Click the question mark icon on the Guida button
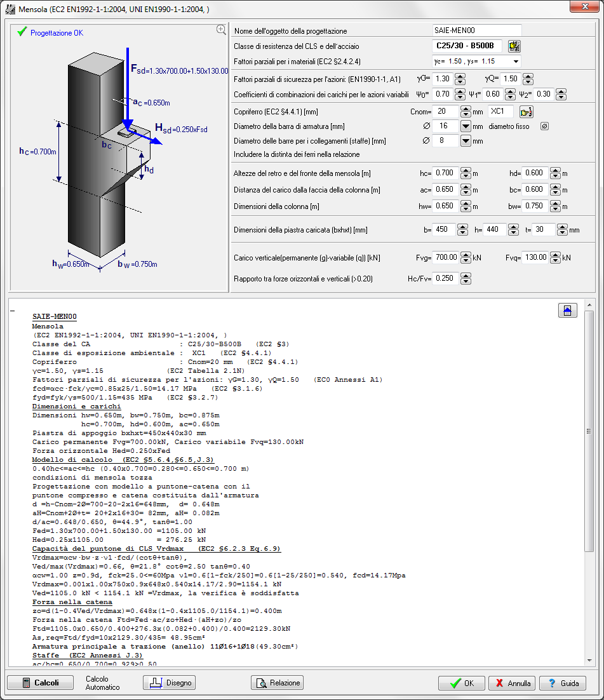604x700 pixels. pos(552,683)
